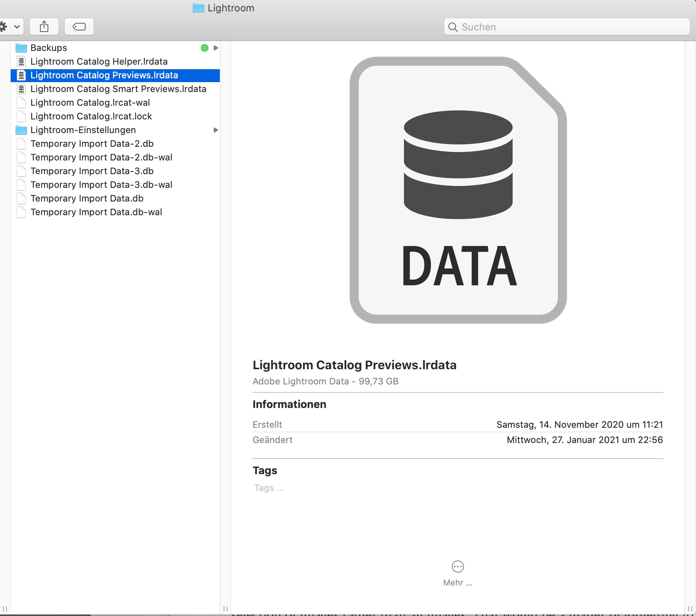Click the Tags entry field in preview
Viewport: 696px width, 616px height.
[269, 488]
